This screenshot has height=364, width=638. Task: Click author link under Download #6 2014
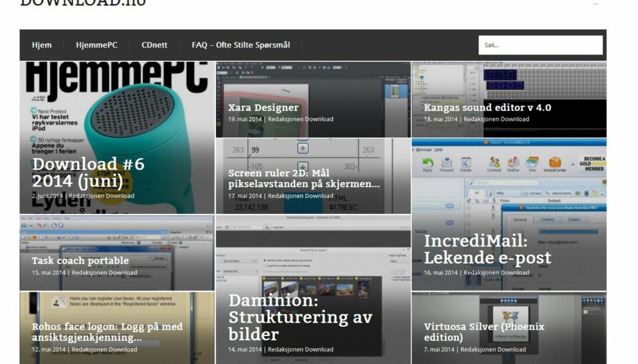tap(102, 196)
